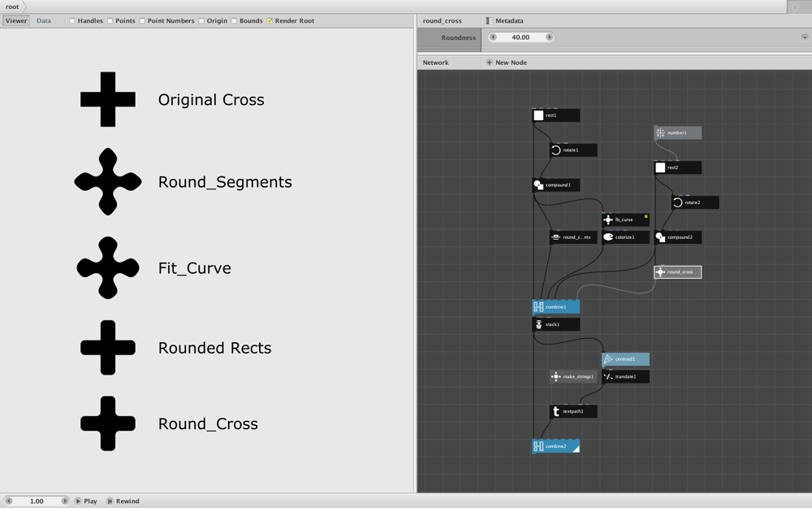Screen dimensions: 812x508
Task: Click the 'Round_Segments' text label
Action: click(225, 182)
